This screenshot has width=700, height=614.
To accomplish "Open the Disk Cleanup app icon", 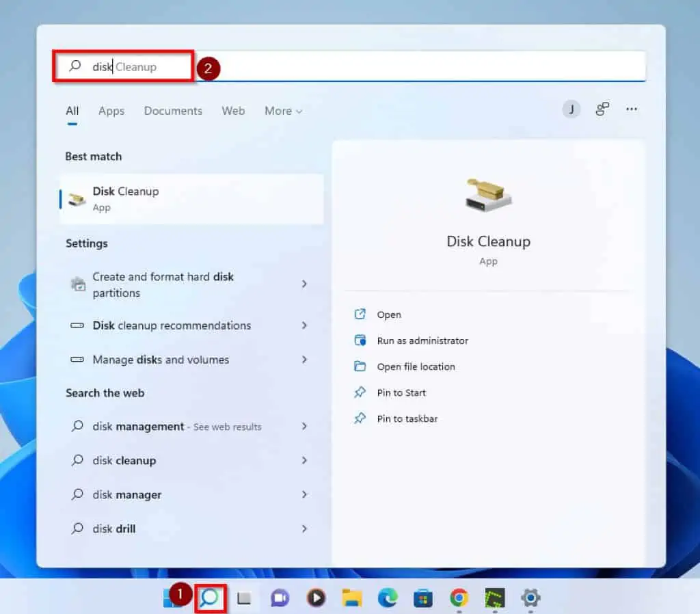I will point(488,193).
